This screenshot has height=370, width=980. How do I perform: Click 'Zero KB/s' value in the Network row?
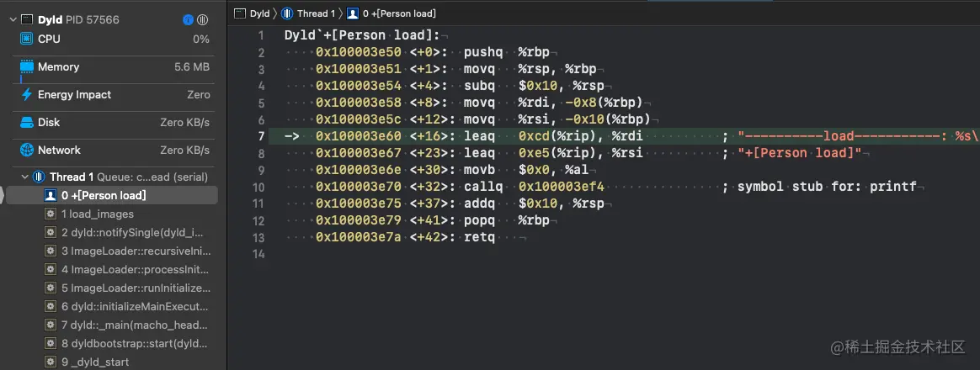click(185, 151)
